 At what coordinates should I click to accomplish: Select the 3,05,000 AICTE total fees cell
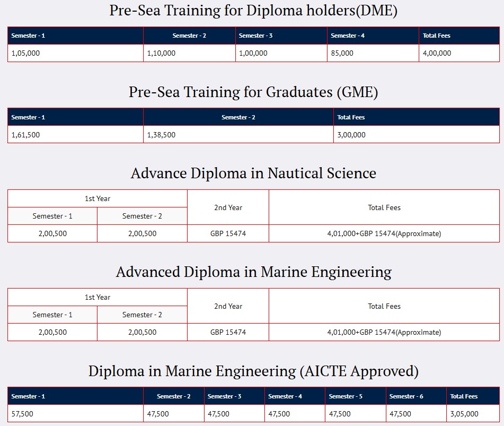[473, 414]
